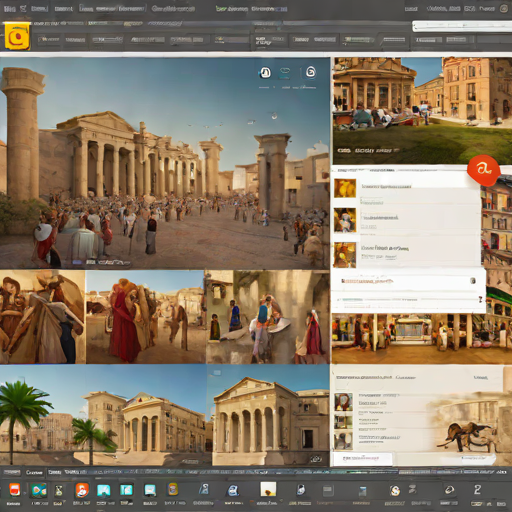Image resolution: width=512 pixels, height=512 pixels.
Task: Select the hourglass icon in bottom toolbar
Action: point(59,490)
